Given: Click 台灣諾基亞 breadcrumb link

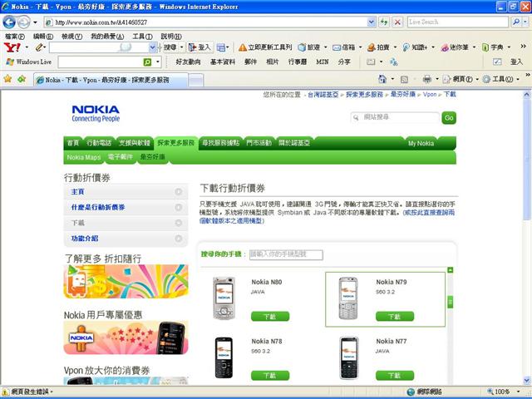Looking at the screenshot, I should coord(323,95).
